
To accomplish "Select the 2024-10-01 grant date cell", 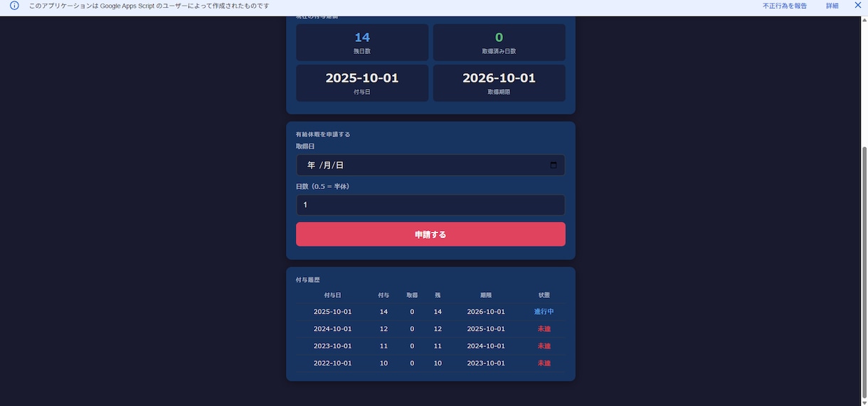I will point(332,329).
